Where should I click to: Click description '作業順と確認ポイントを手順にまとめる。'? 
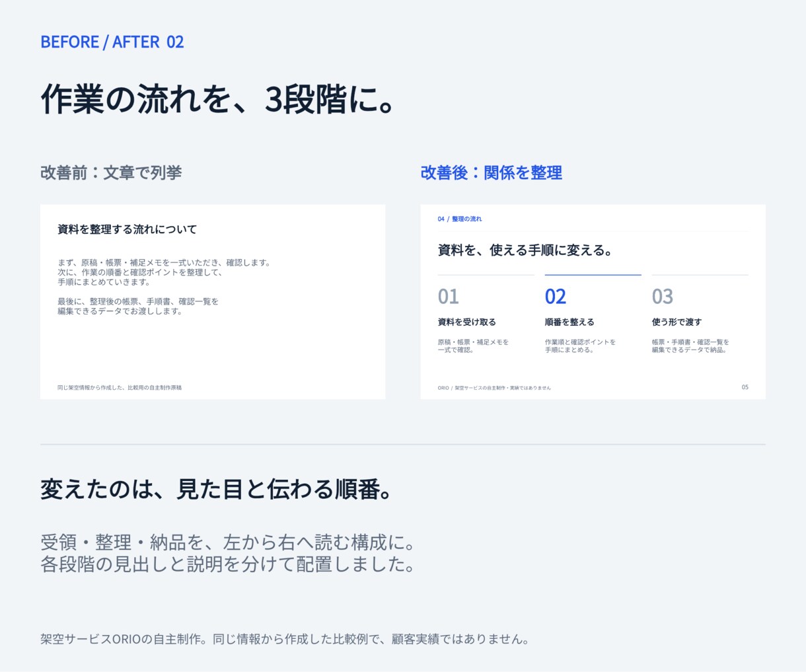580,346
